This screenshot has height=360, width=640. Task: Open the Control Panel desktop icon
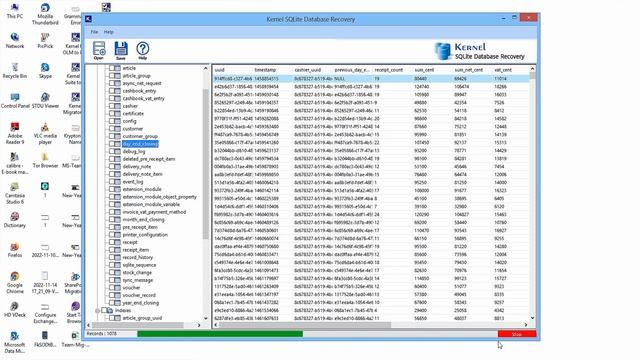point(15,100)
